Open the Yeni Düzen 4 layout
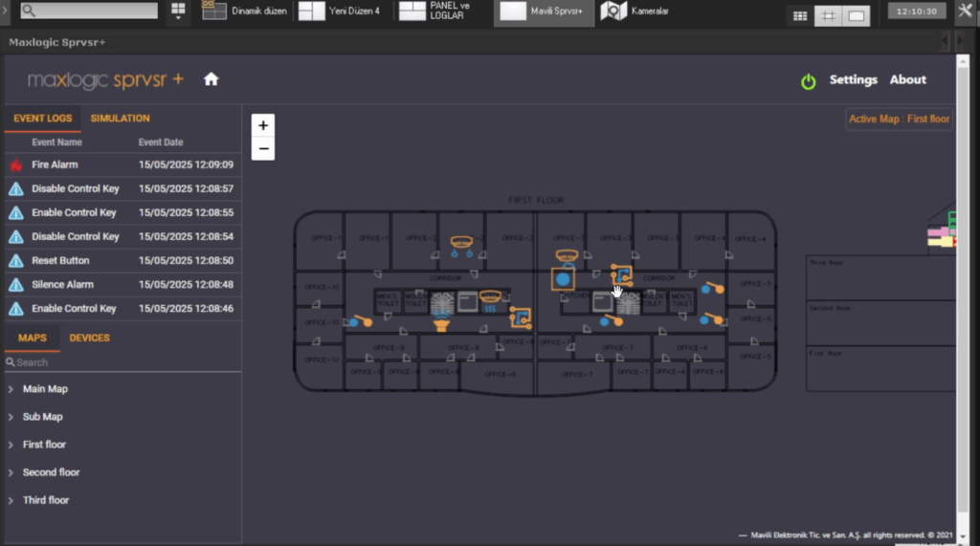 [340, 11]
